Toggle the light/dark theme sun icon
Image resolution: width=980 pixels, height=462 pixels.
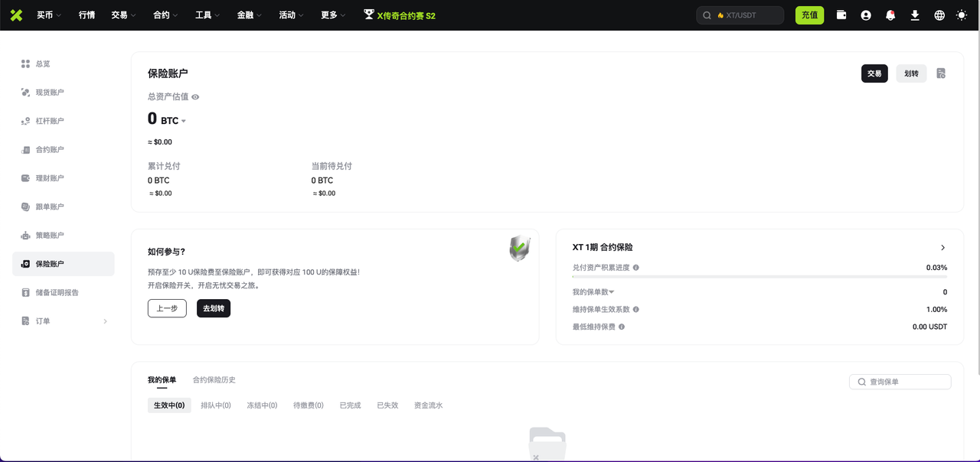[962, 15]
